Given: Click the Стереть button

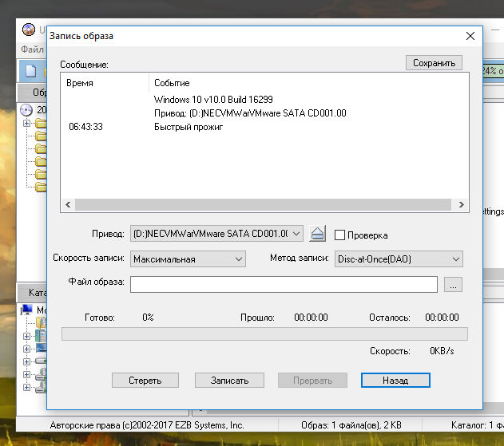Looking at the screenshot, I should [x=145, y=380].
